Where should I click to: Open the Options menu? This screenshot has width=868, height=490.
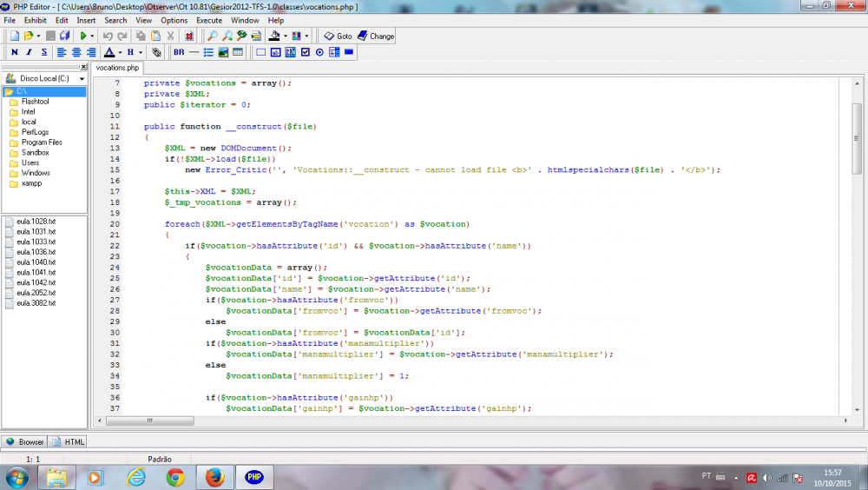click(x=174, y=20)
